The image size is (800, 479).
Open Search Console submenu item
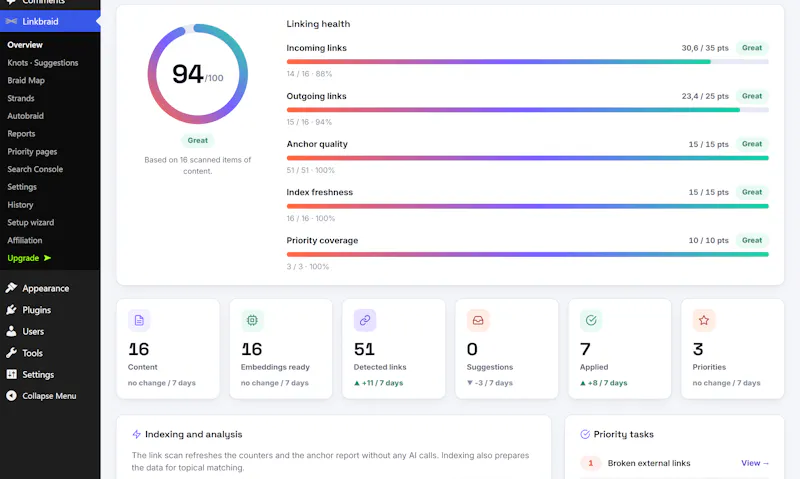tap(35, 169)
